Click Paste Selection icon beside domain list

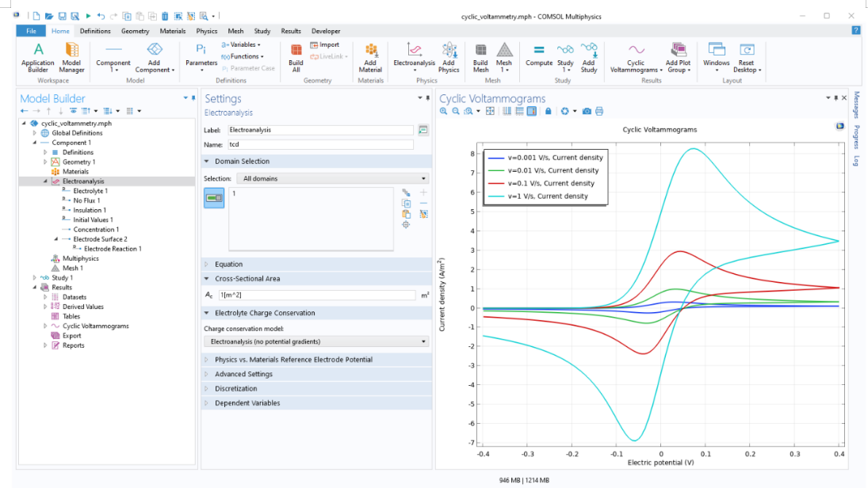[407, 214]
